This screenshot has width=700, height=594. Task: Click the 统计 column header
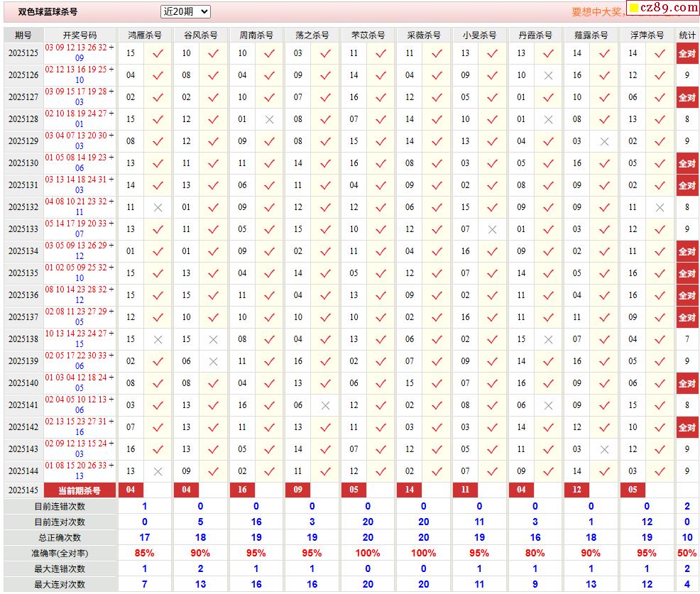[687, 35]
